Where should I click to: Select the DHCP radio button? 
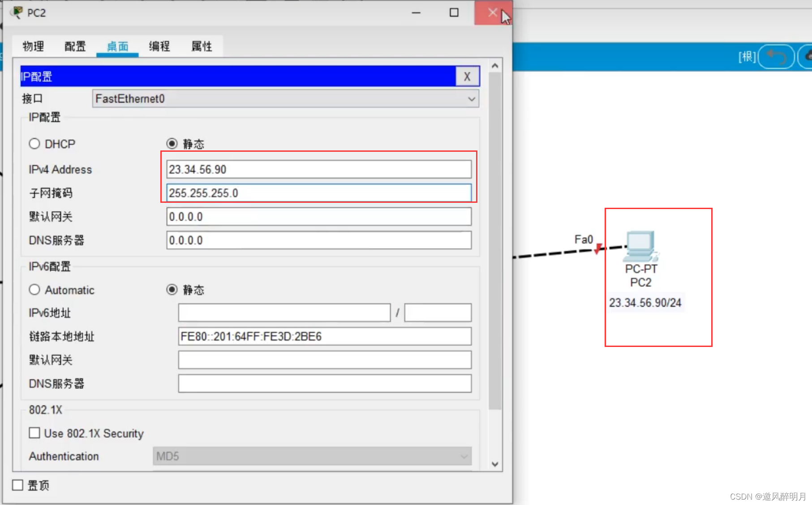click(x=34, y=144)
